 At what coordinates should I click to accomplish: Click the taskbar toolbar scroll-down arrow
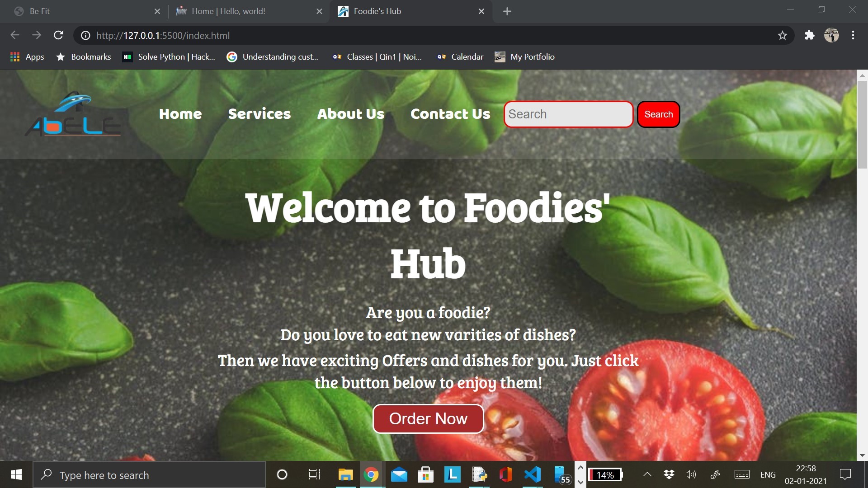click(x=580, y=482)
